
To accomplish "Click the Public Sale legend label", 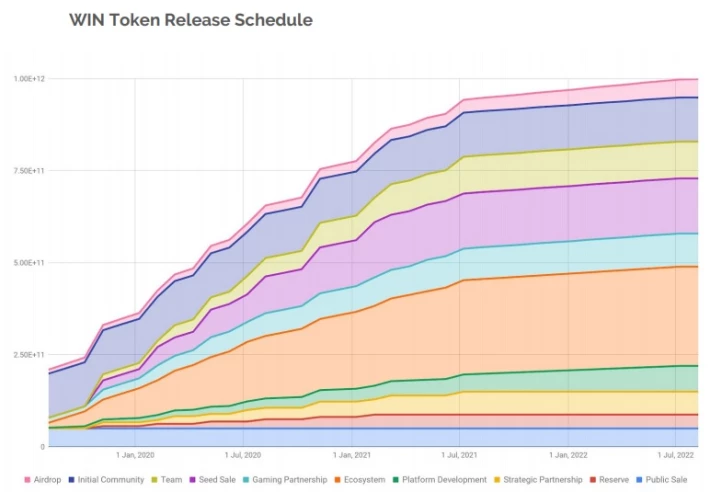I will [x=666, y=480].
